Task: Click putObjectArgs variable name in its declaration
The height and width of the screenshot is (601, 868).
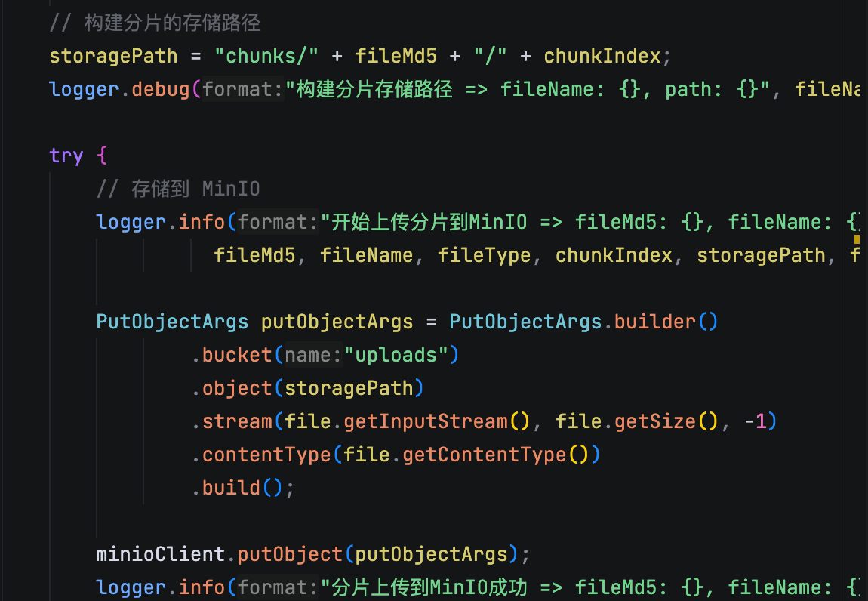Action: click(337, 322)
